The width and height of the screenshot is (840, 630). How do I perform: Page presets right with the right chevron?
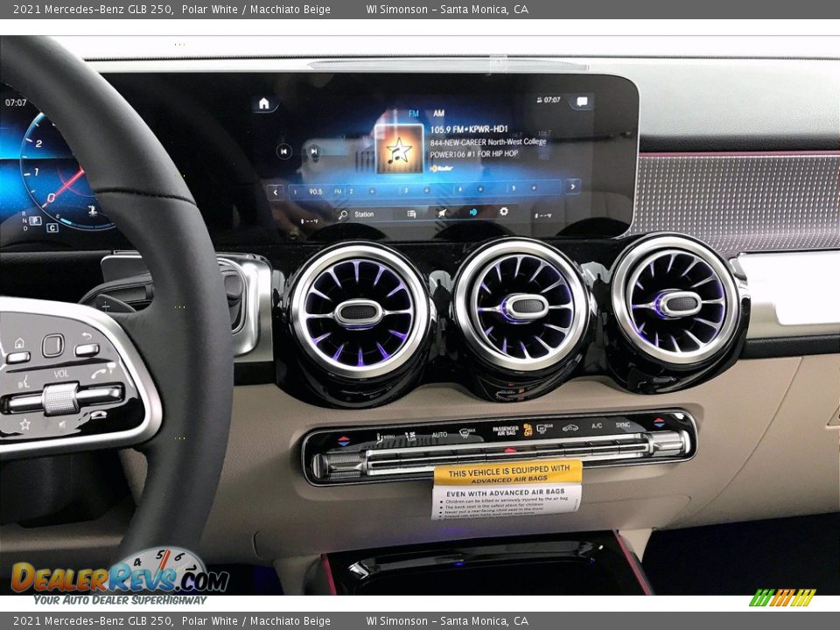572,186
